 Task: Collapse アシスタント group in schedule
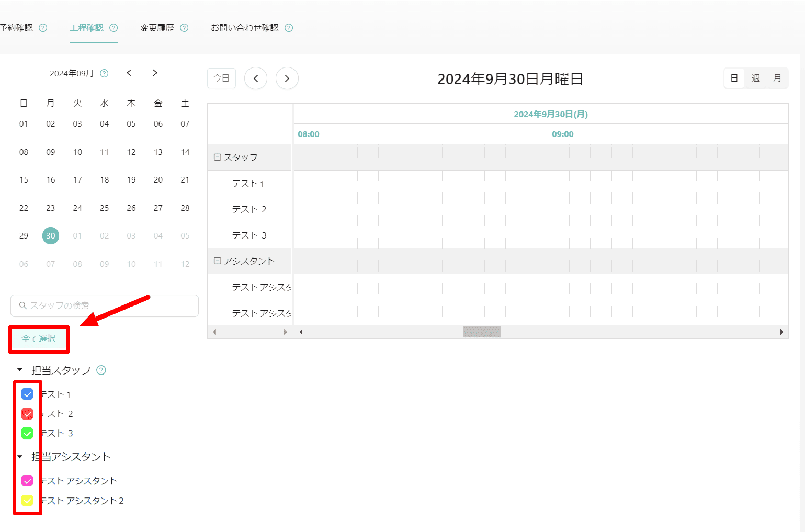218,261
